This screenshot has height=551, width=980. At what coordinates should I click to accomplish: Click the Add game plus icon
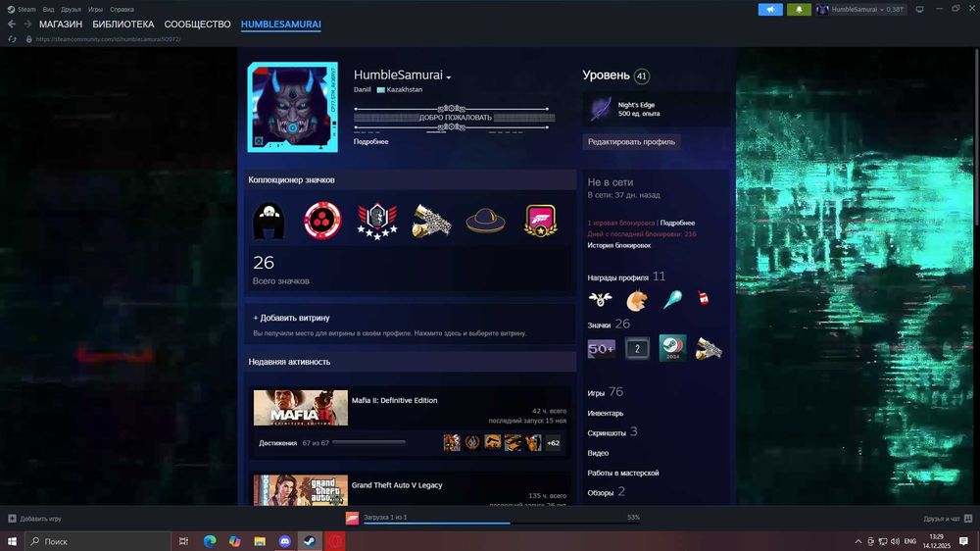(12, 519)
